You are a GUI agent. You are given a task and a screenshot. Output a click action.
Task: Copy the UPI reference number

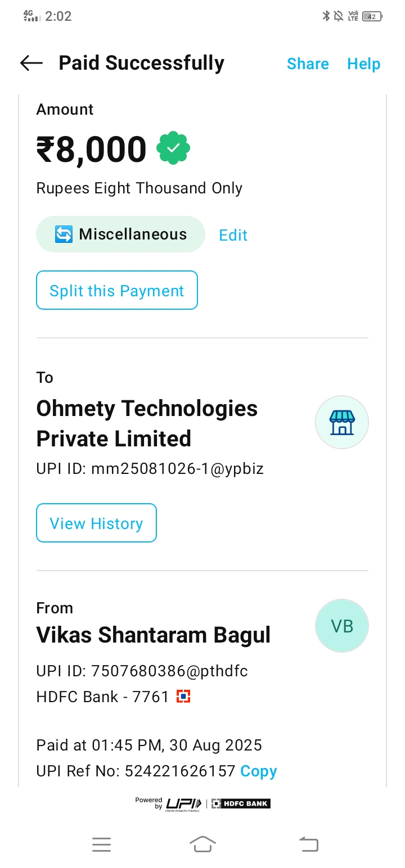[259, 771]
